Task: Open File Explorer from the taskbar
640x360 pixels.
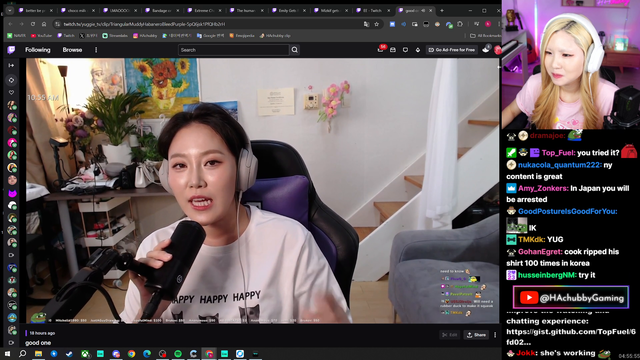Action: click(38, 353)
